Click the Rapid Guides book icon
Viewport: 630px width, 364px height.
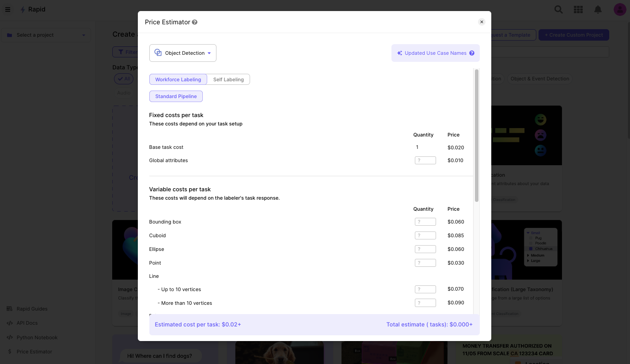coord(10,309)
